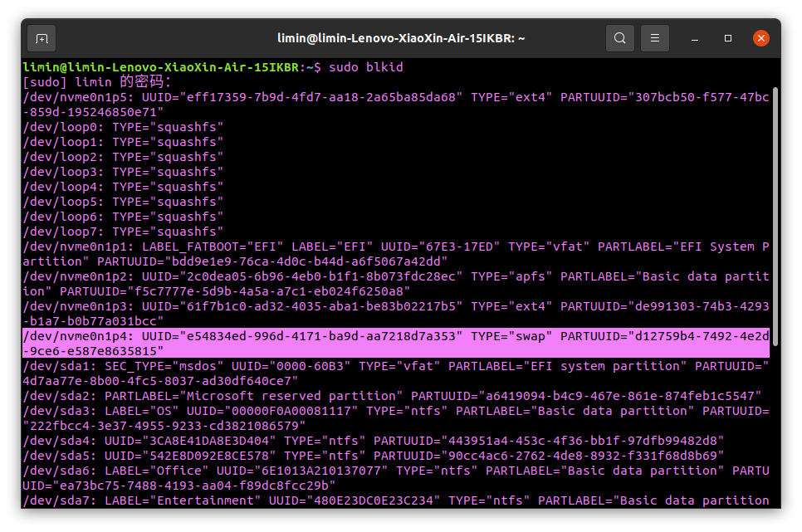Close the terminal window
The height and width of the screenshot is (532, 802).
[x=761, y=38]
